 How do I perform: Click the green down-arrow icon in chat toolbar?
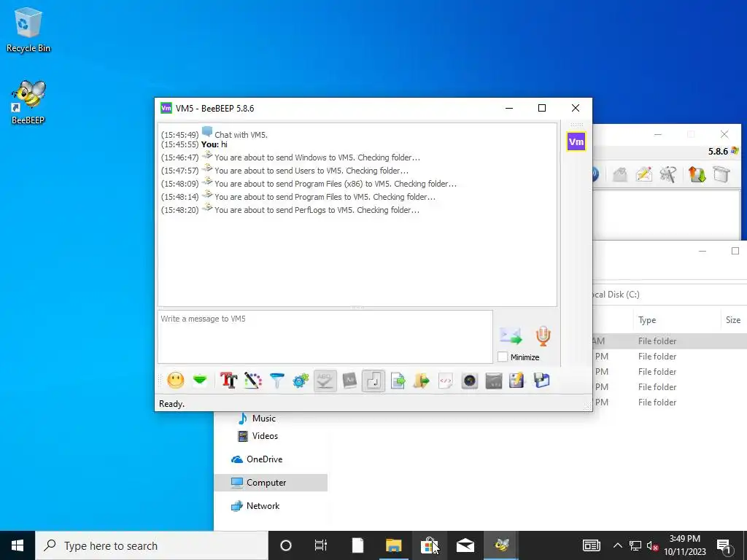click(x=200, y=381)
